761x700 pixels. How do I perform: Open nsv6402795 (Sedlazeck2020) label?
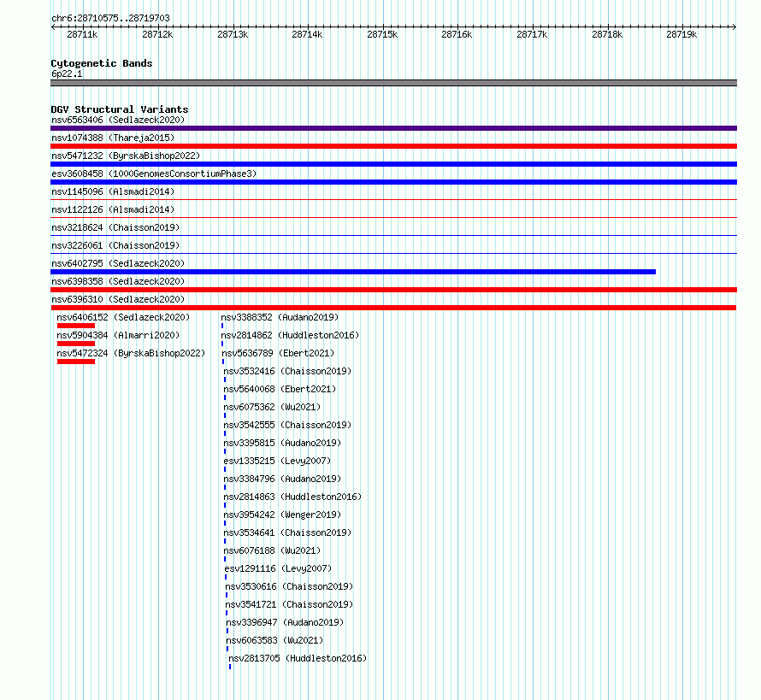118,263
